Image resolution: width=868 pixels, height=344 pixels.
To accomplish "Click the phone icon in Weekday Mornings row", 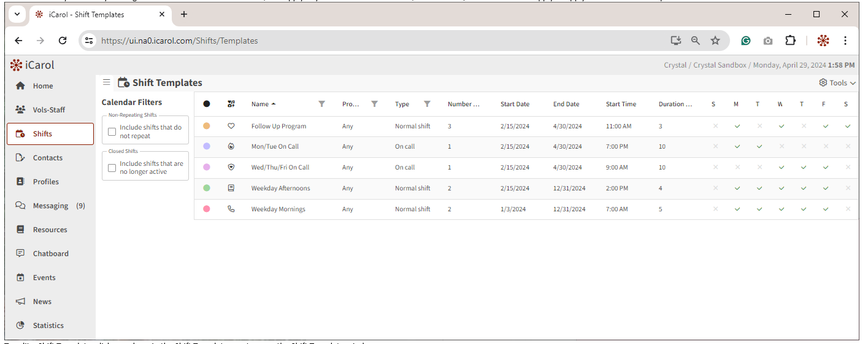I will click(x=231, y=209).
